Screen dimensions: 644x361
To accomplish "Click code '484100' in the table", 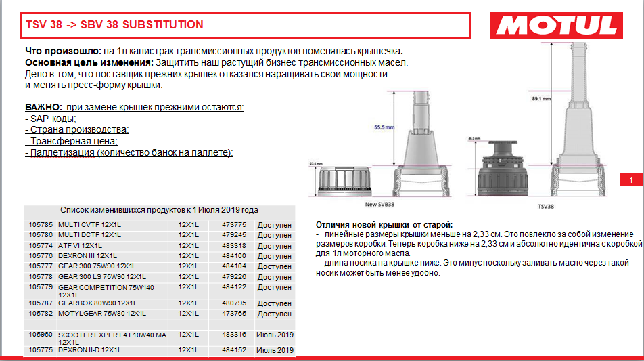I will click(x=234, y=256).
